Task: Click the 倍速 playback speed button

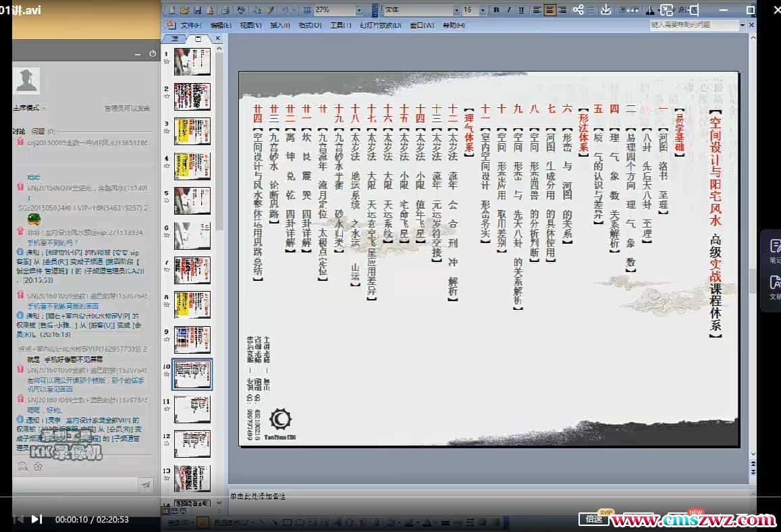Action: (594, 518)
